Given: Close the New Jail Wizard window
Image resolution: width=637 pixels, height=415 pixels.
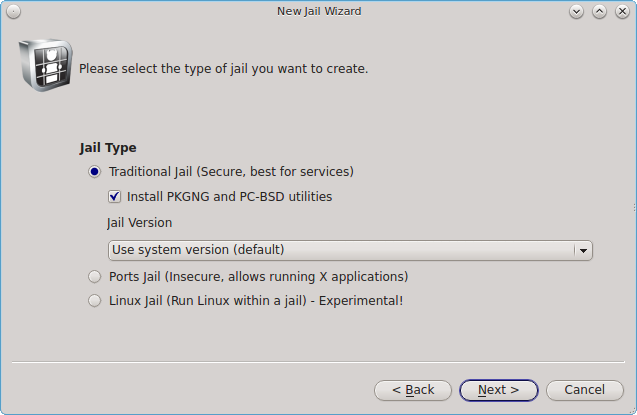Looking at the screenshot, I should click(622, 11).
